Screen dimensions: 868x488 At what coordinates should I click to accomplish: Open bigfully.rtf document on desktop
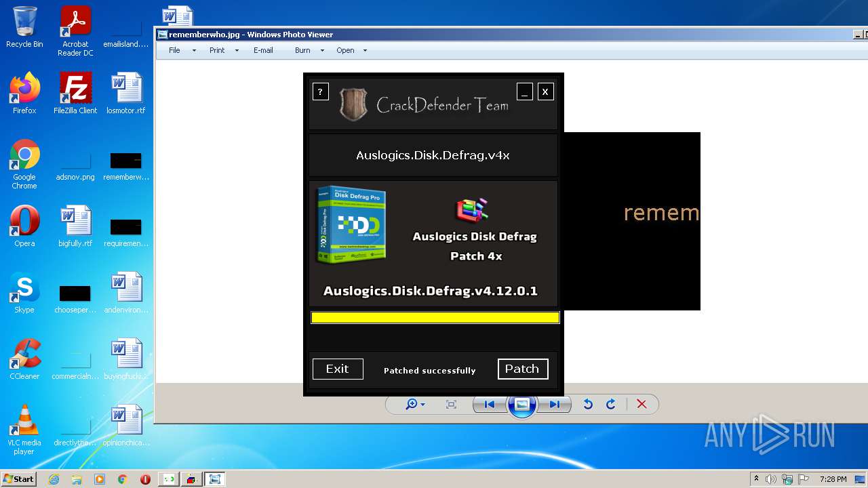(75, 226)
